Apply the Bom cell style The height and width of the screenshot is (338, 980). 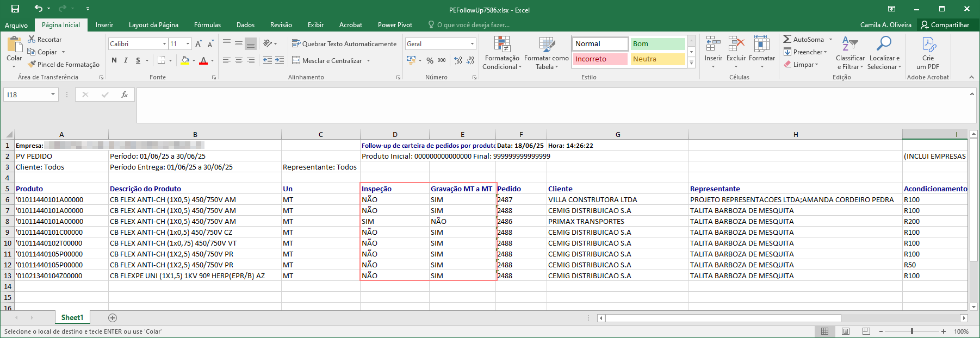(658, 44)
